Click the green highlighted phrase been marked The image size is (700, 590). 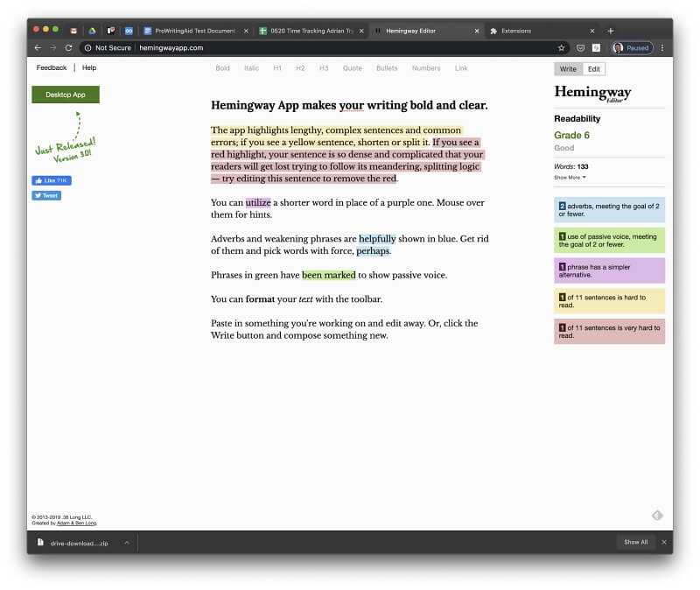tap(329, 275)
